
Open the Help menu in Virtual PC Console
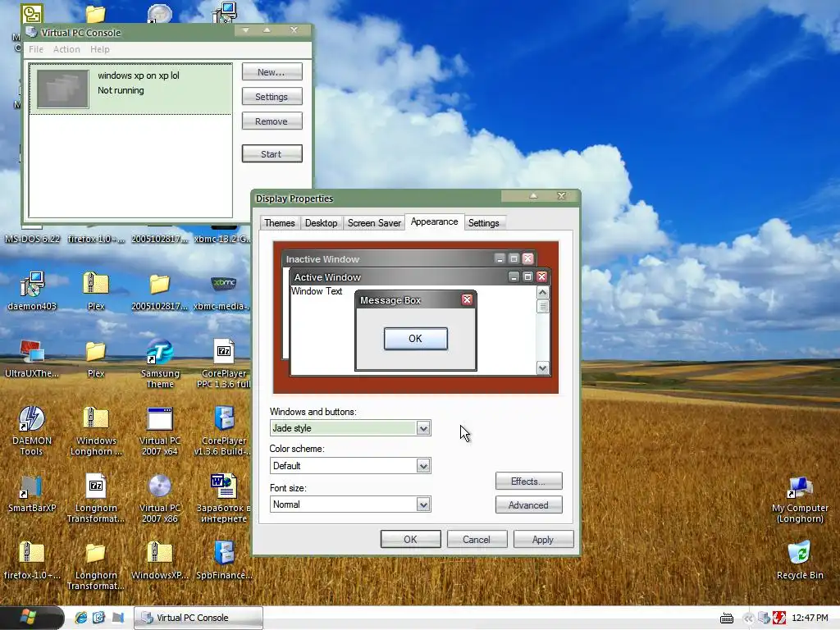point(99,49)
